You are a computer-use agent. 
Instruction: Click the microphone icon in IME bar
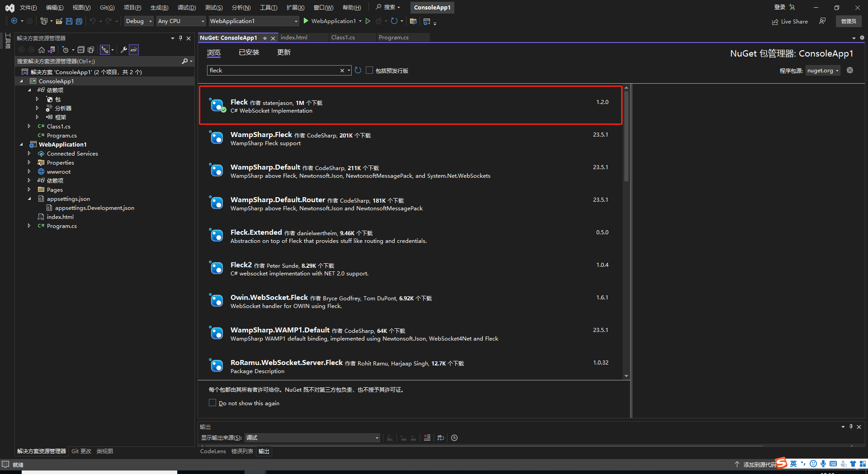[x=823, y=464]
